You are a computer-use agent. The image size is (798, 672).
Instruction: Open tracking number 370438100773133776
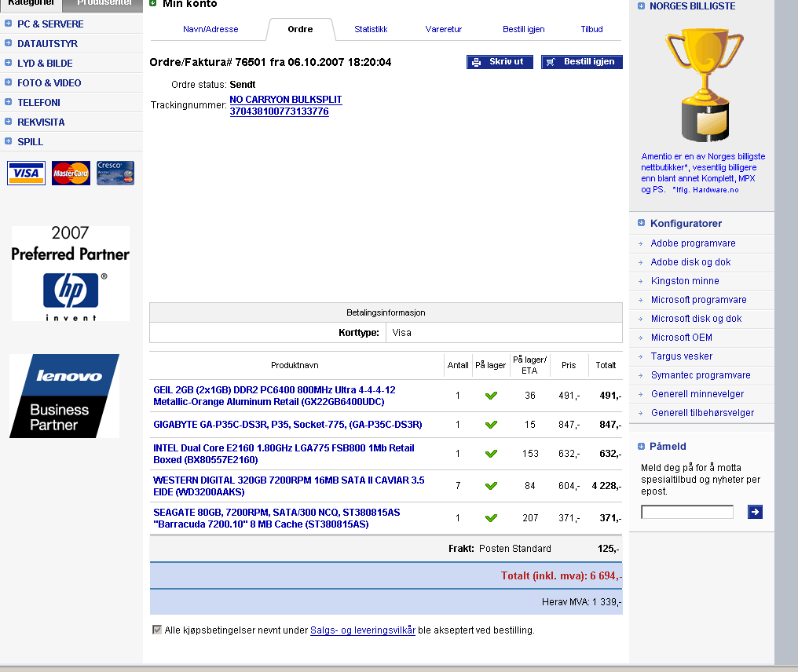coord(279,111)
